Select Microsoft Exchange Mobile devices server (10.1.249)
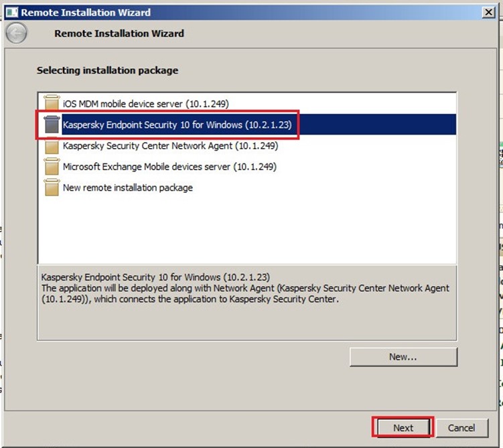Screen dimensions: 503x448 coord(169,167)
